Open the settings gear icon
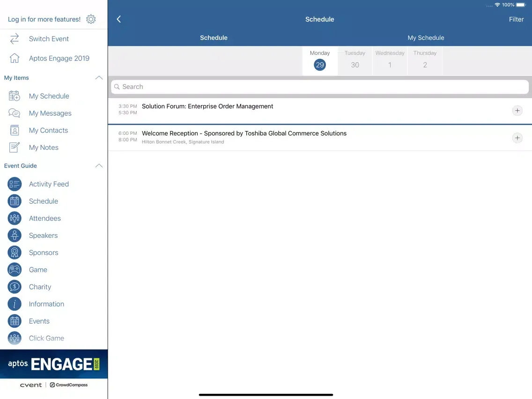 pos(91,19)
